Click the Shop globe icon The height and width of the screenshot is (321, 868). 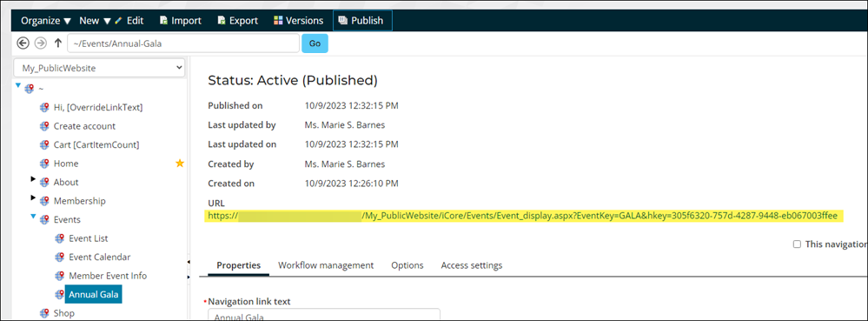tap(44, 313)
